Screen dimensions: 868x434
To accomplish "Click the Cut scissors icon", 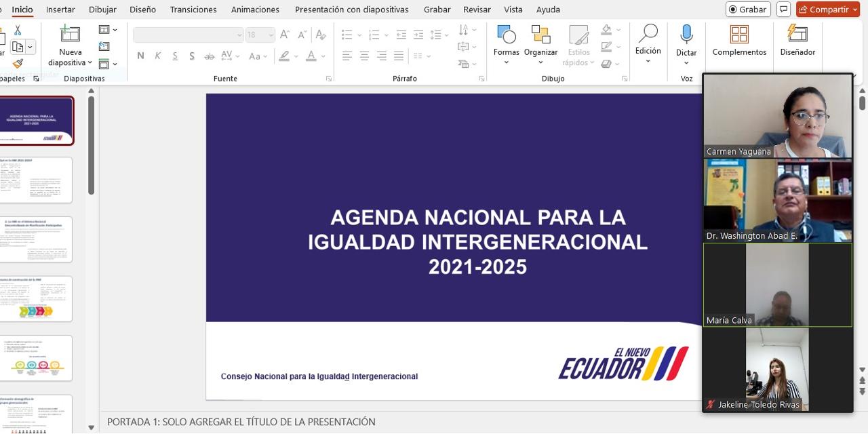I will 18,31.
